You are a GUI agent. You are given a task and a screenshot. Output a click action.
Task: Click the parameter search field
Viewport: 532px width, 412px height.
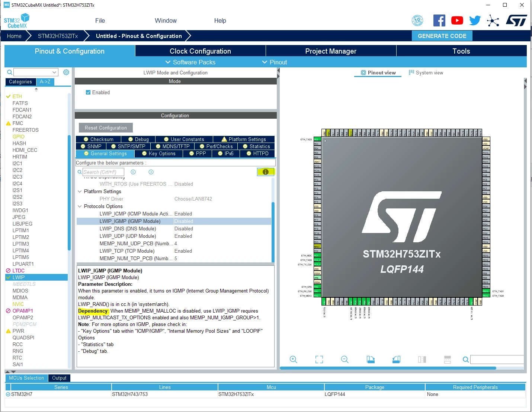[103, 172]
